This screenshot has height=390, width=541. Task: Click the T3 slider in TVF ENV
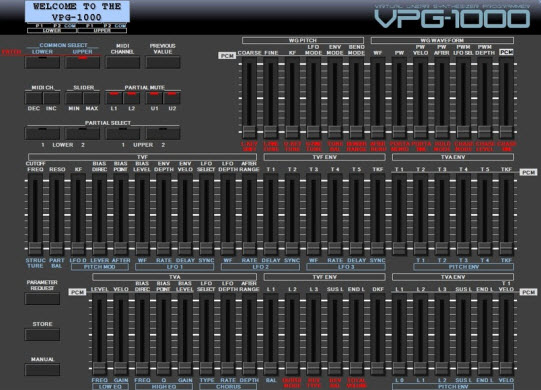tap(313, 214)
